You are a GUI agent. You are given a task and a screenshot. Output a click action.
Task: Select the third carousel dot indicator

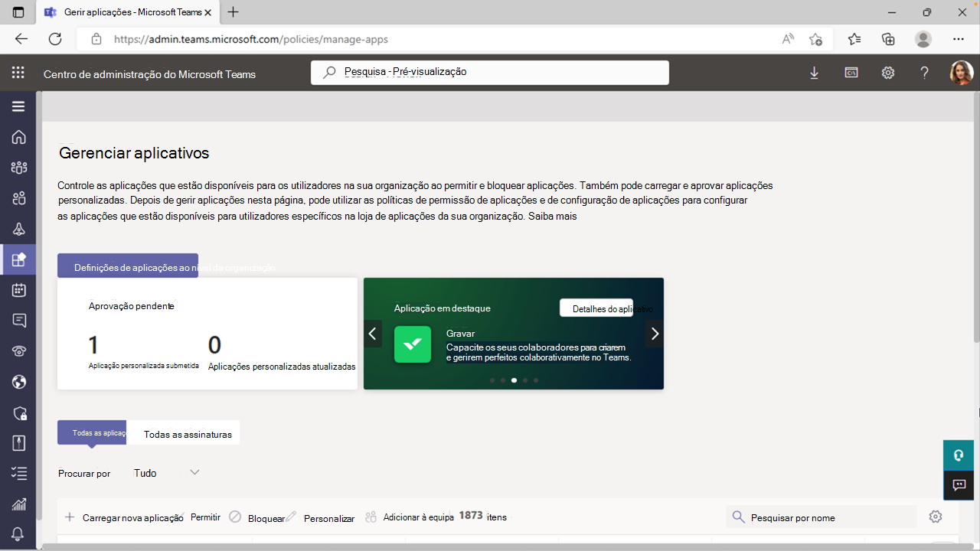pos(514,380)
